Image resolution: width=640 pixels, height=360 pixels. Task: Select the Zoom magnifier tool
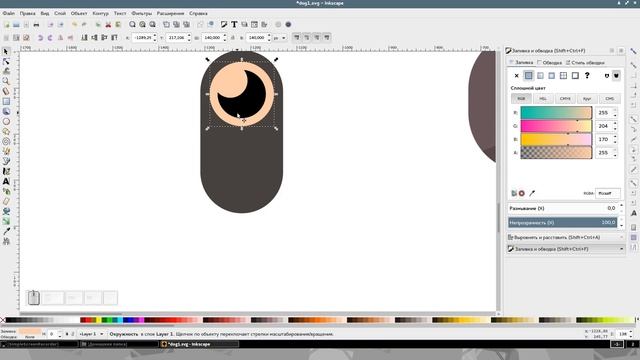(x=6, y=81)
